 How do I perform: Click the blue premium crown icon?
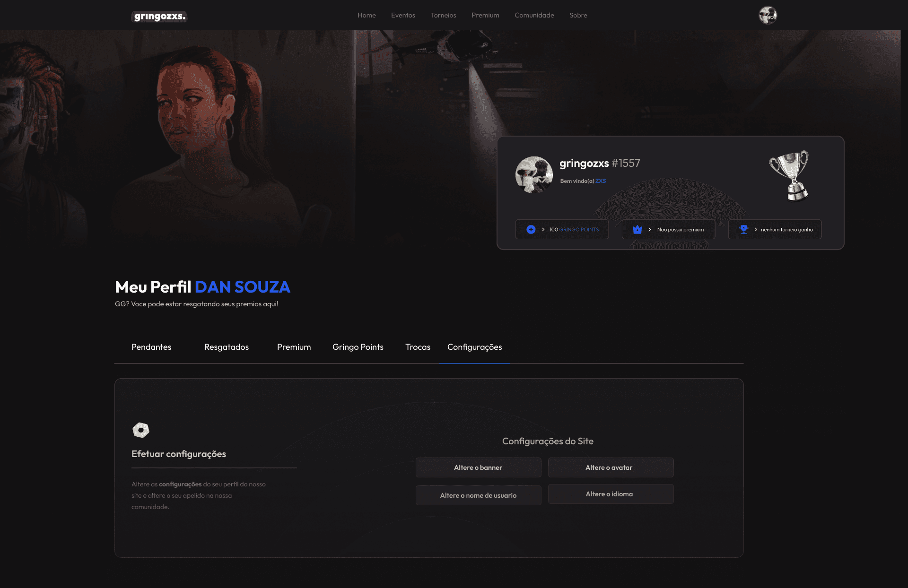[x=637, y=229]
